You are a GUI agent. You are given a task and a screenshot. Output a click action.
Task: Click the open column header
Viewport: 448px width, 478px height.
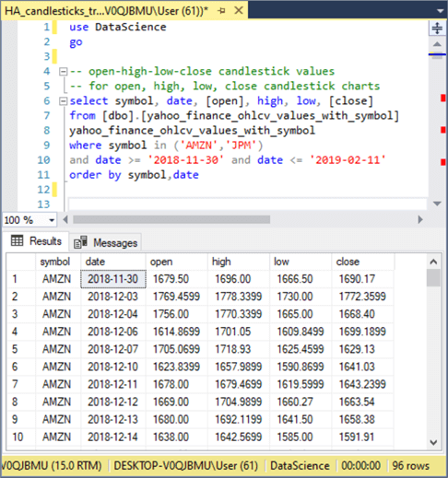point(177,262)
